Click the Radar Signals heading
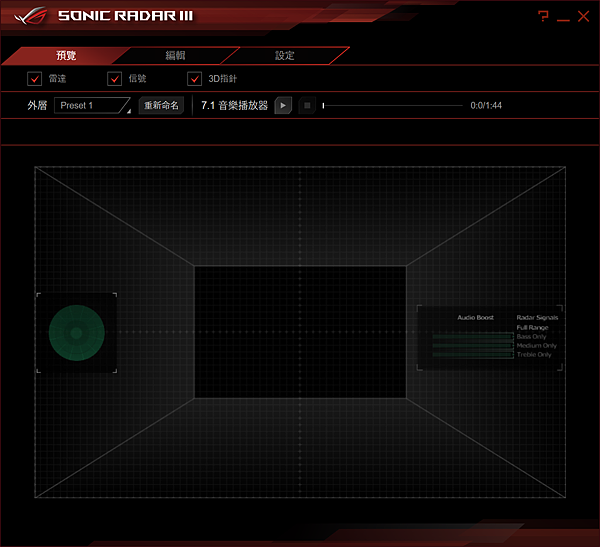This screenshot has height=547, width=600. (537, 318)
